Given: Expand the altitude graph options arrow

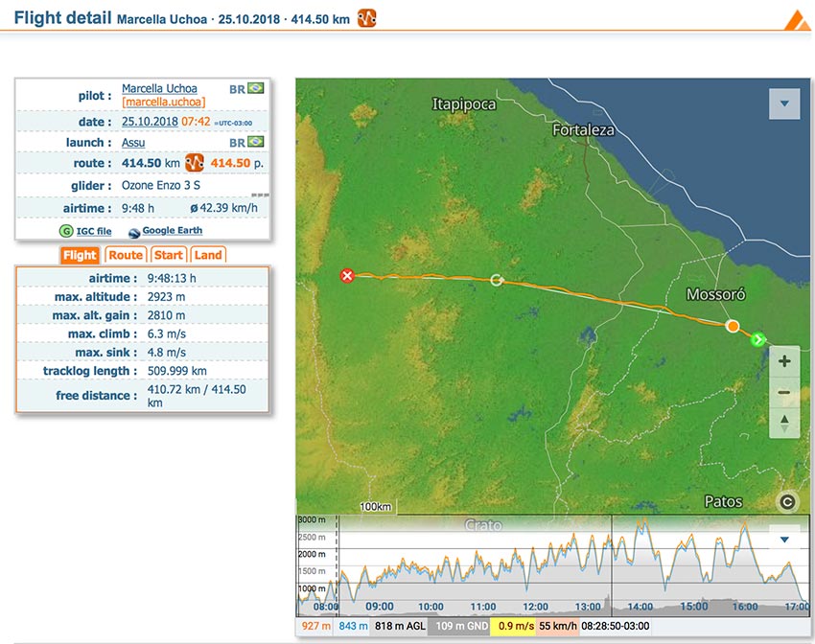Looking at the screenshot, I should click(784, 540).
